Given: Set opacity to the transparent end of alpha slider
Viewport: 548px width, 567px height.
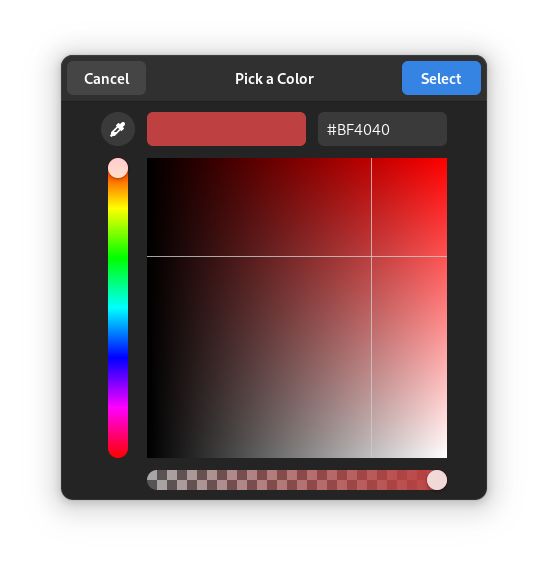Looking at the screenshot, I should (x=152, y=480).
